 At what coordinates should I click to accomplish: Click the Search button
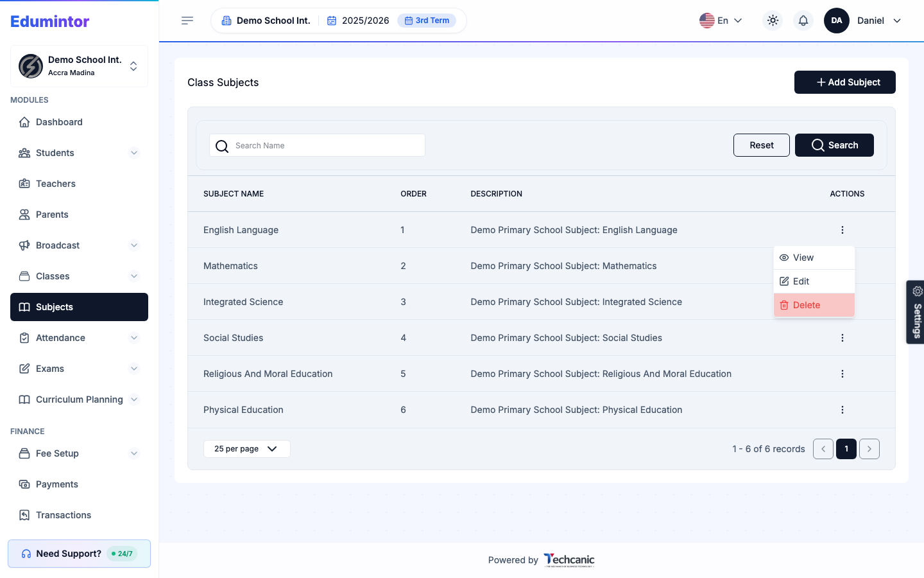coord(834,145)
